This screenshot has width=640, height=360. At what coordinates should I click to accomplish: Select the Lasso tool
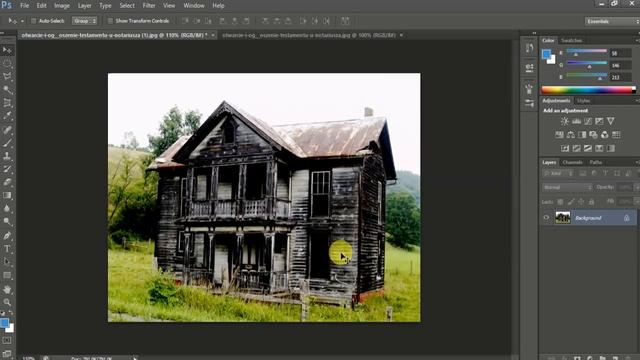(x=7, y=76)
